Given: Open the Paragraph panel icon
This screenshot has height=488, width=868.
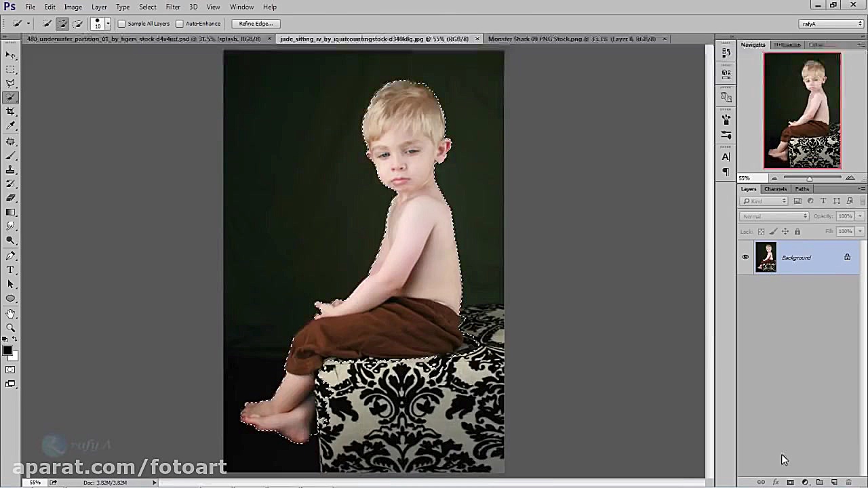Looking at the screenshot, I should tap(726, 173).
